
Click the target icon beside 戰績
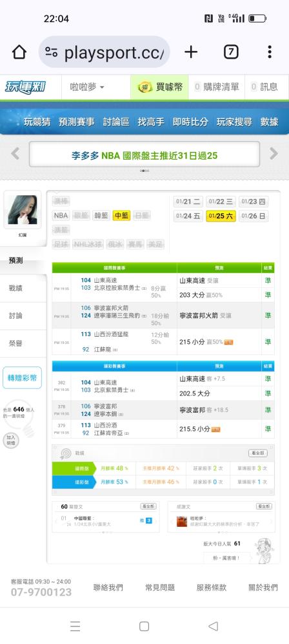pos(65,453)
